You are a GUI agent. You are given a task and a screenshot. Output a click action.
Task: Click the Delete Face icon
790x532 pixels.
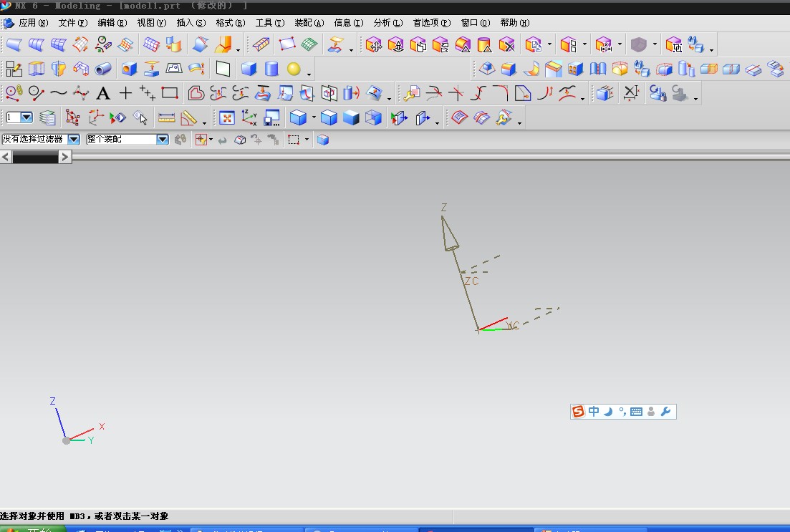(507, 45)
